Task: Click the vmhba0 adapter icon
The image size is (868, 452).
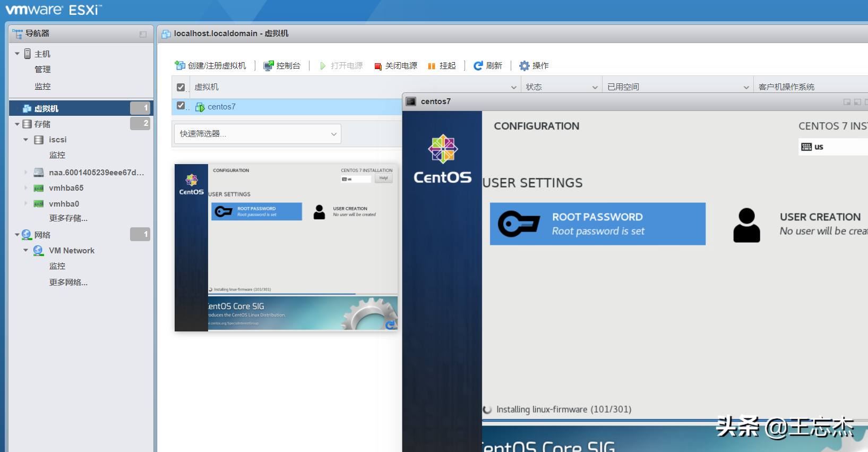Action: coord(39,204)
